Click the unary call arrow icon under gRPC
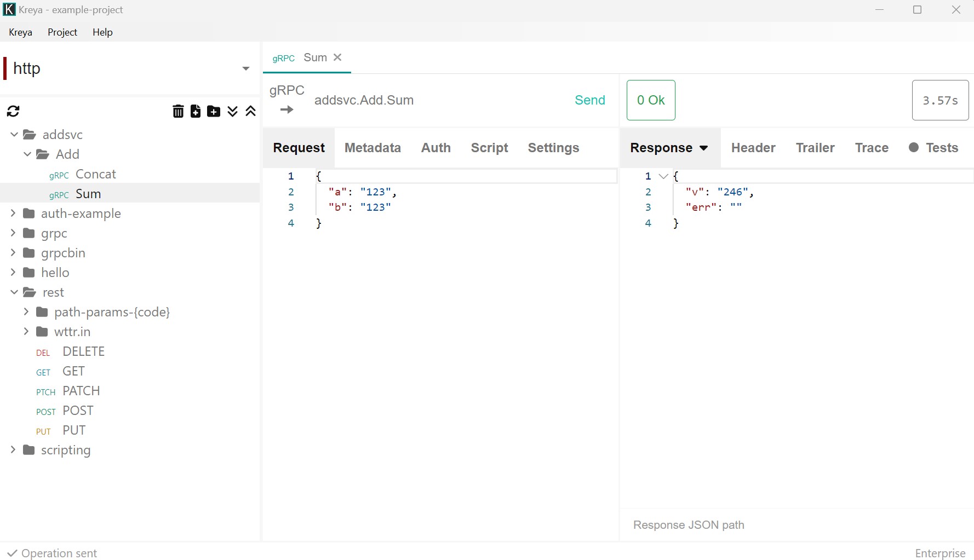The width and height of the screenshot is (974, 560). pos(287,109)
